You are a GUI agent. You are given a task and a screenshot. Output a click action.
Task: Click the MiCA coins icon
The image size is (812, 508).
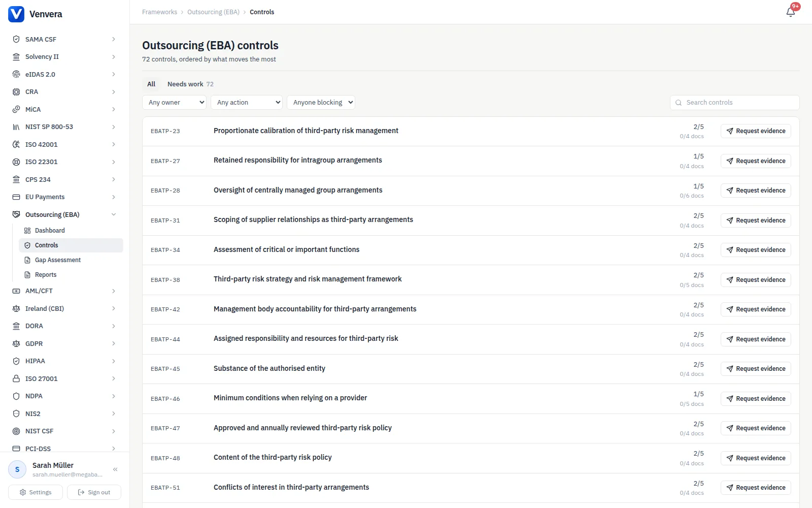tap(16, 109)
